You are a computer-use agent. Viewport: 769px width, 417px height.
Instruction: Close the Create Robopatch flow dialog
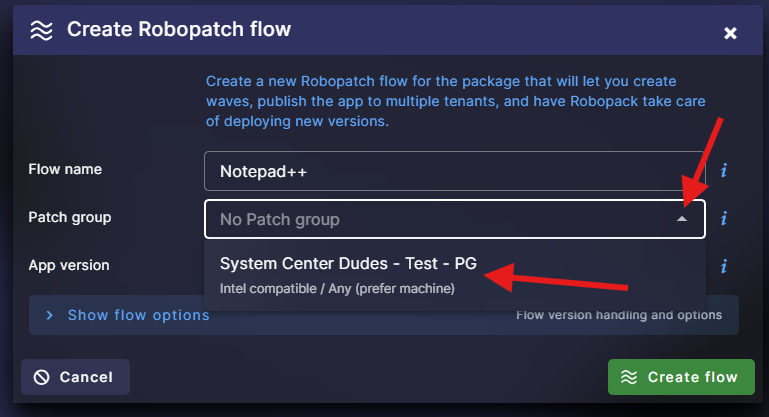tap(730, 33)
